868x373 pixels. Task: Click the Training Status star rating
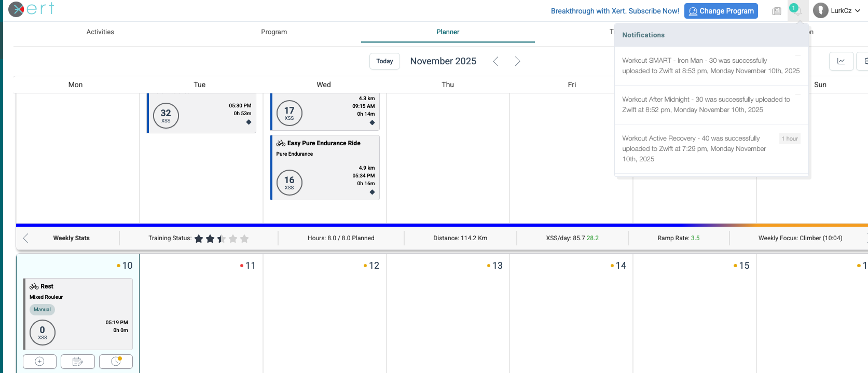coord(222,239)
